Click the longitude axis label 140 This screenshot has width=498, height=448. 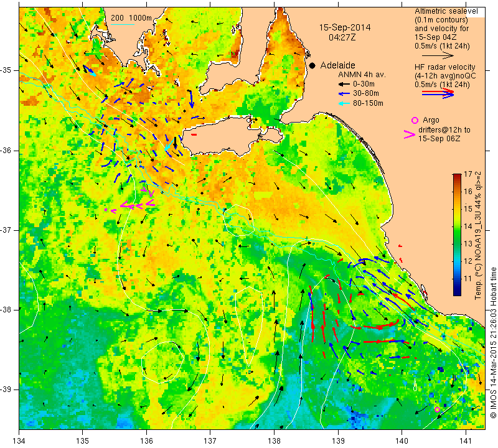pos(402,441)
